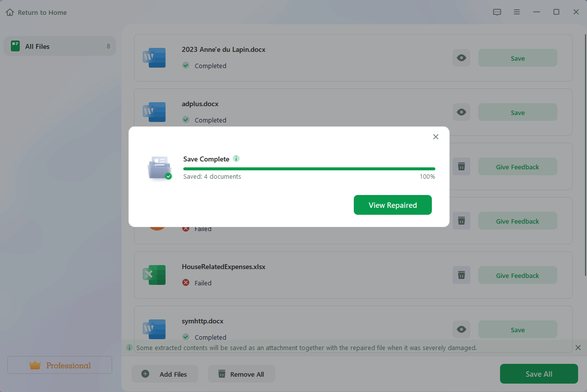Click the info icon beside Save Complete
587x392 pixels.
pyautogui.click(x=236, y=158)
